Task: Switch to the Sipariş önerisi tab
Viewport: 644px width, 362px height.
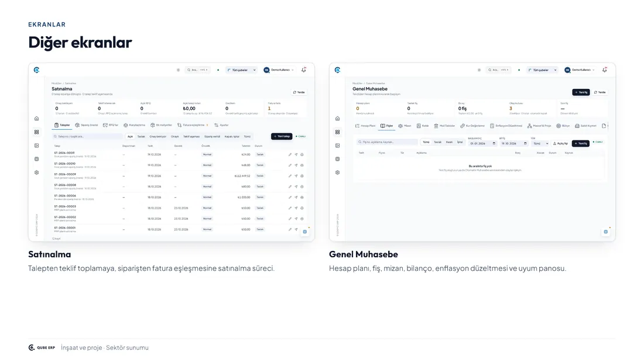Action: [x=87, y=125]
